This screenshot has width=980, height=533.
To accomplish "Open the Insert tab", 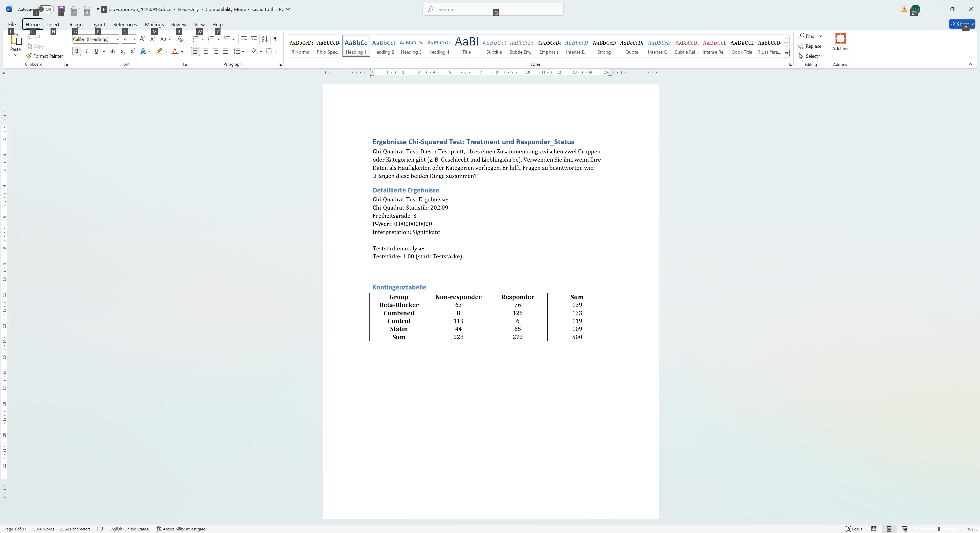I will click(x=53, y=24).
